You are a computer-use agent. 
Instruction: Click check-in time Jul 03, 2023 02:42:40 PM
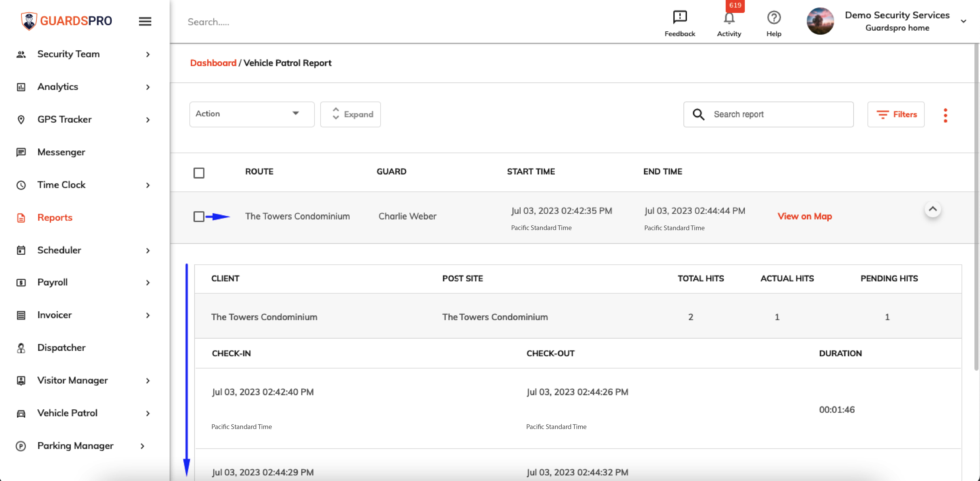263,392
